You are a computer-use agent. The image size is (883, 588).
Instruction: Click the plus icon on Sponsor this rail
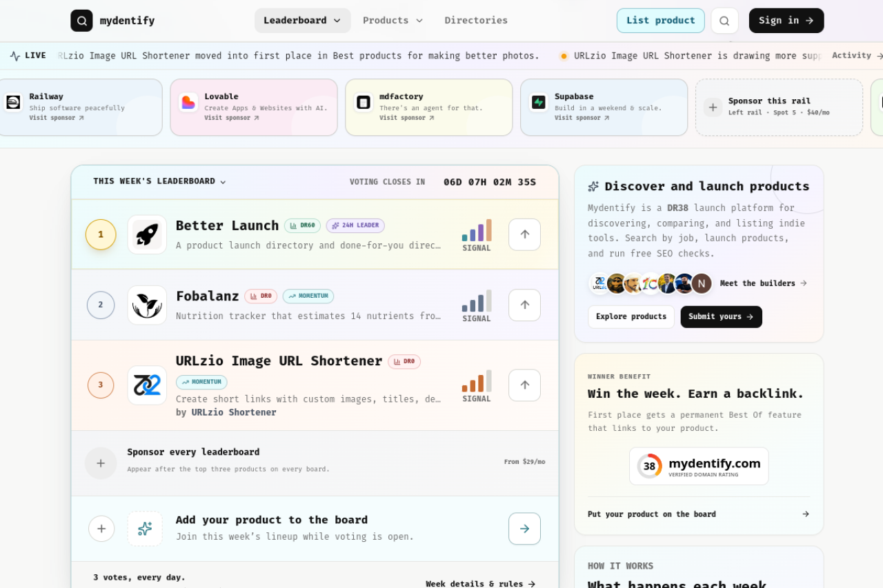[x=713, y=107]
